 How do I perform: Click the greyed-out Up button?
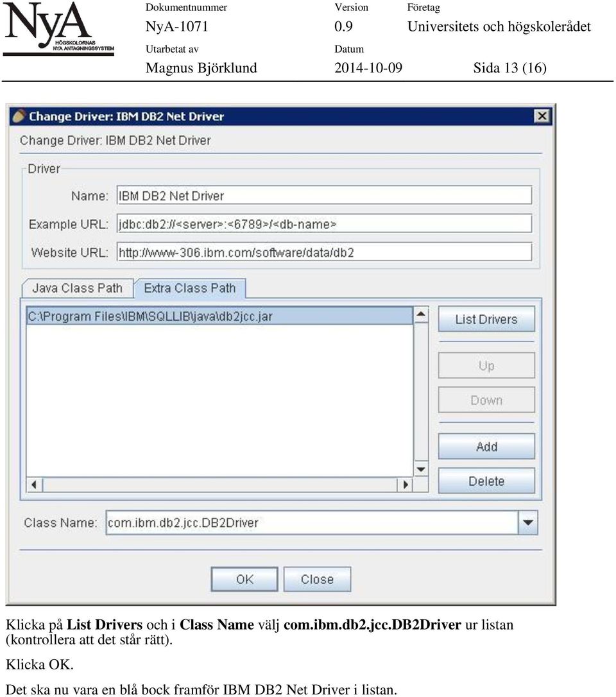(486, 365)
